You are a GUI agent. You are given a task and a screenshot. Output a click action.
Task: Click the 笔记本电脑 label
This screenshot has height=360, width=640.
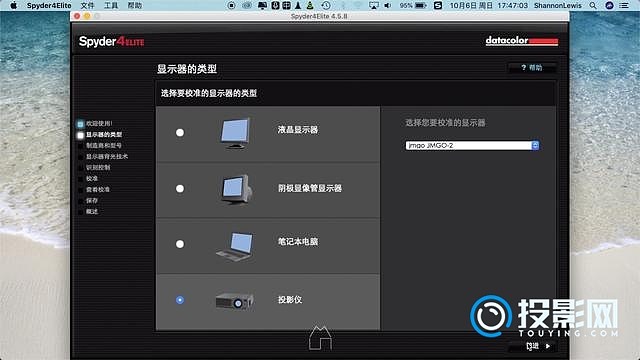click(x=298, y=242)
